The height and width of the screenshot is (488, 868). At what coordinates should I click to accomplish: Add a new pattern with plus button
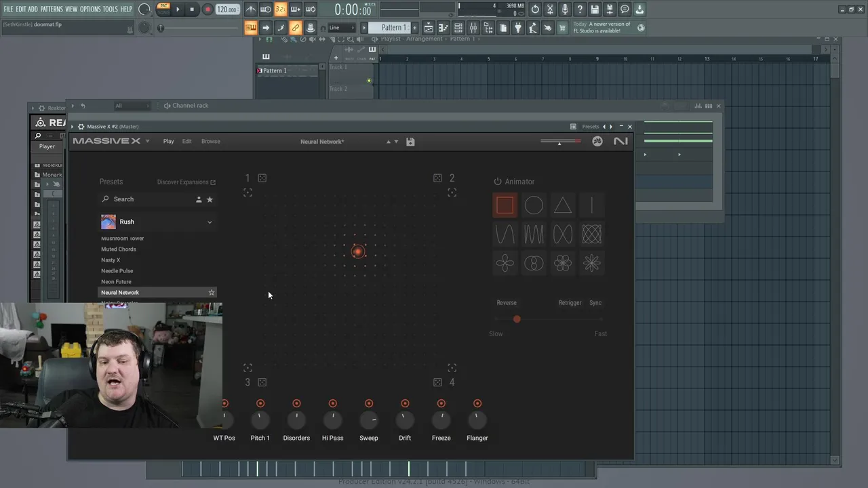coord(414,28)
